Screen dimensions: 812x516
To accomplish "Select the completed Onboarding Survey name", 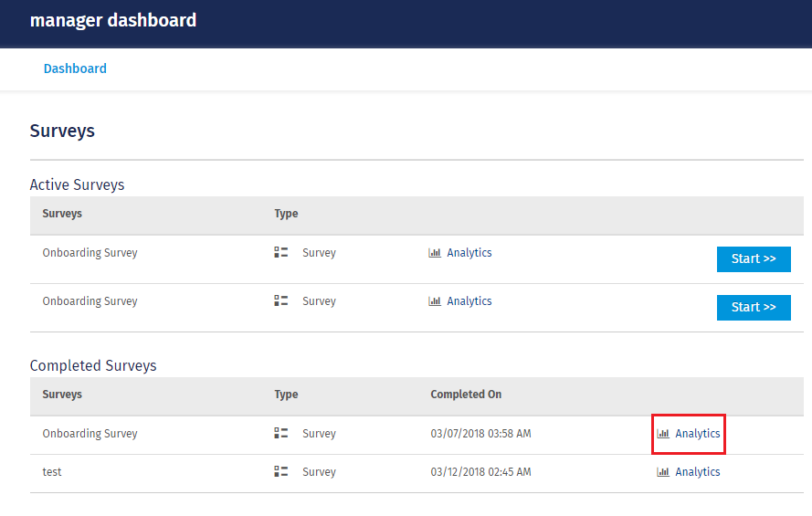I will [90, 434].
